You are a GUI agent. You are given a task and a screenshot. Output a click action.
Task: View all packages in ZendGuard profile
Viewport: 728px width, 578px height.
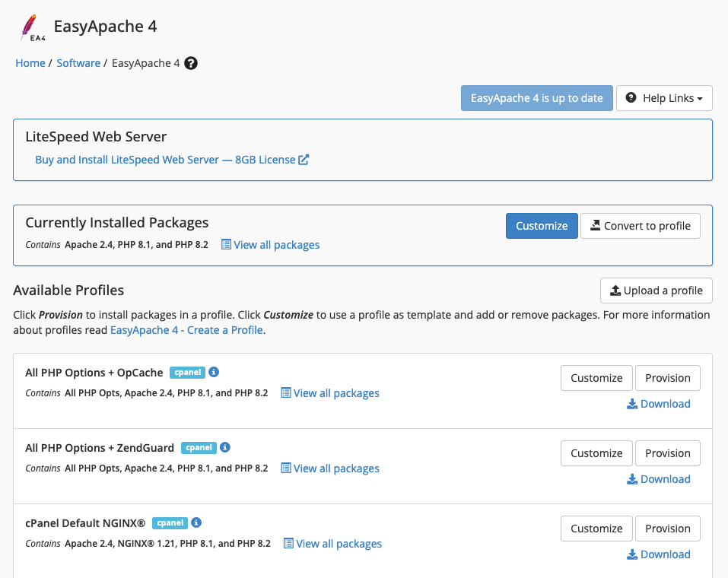[330, 468]
